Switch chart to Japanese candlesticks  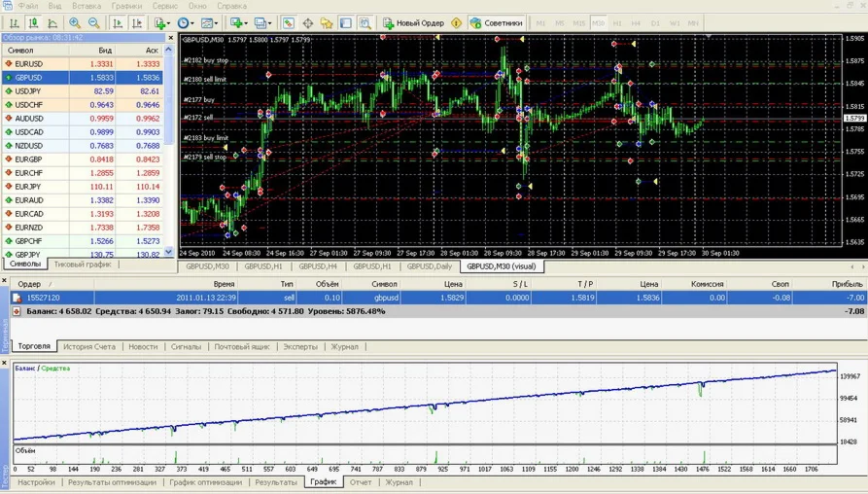(x=34, y=23)
